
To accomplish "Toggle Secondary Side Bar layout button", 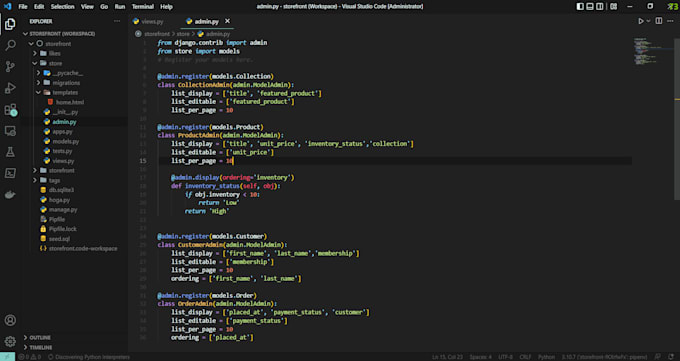I will point(600,7).
